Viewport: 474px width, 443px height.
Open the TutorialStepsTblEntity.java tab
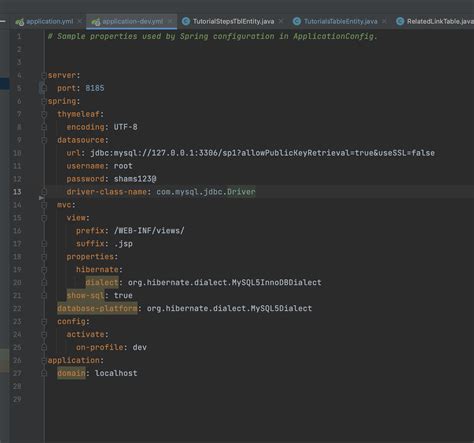pos(233,21)
